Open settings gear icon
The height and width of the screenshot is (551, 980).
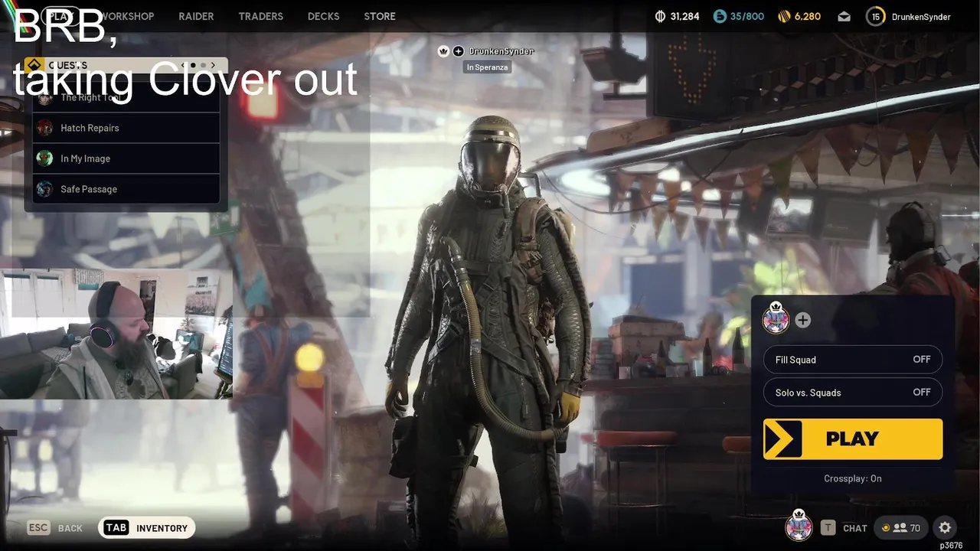pos(945,527)
